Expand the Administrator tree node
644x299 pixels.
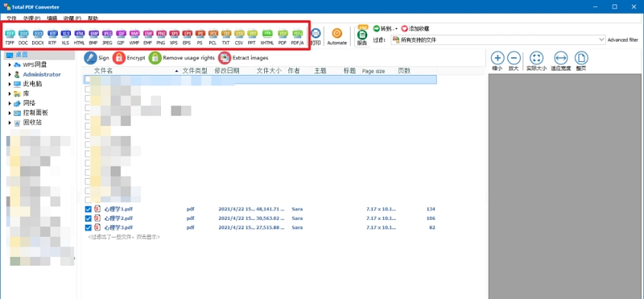(x=10, y=74)
